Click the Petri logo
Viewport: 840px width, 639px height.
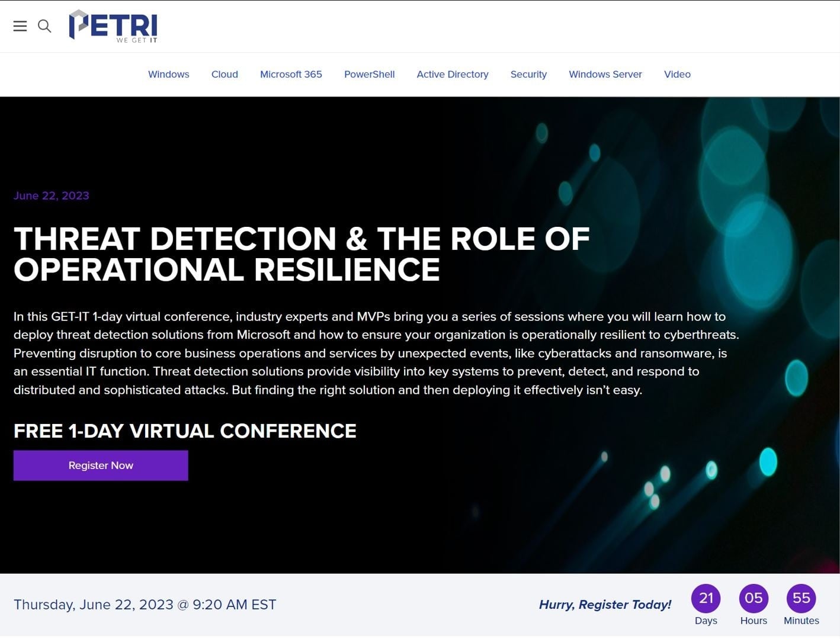click(113, 26)
